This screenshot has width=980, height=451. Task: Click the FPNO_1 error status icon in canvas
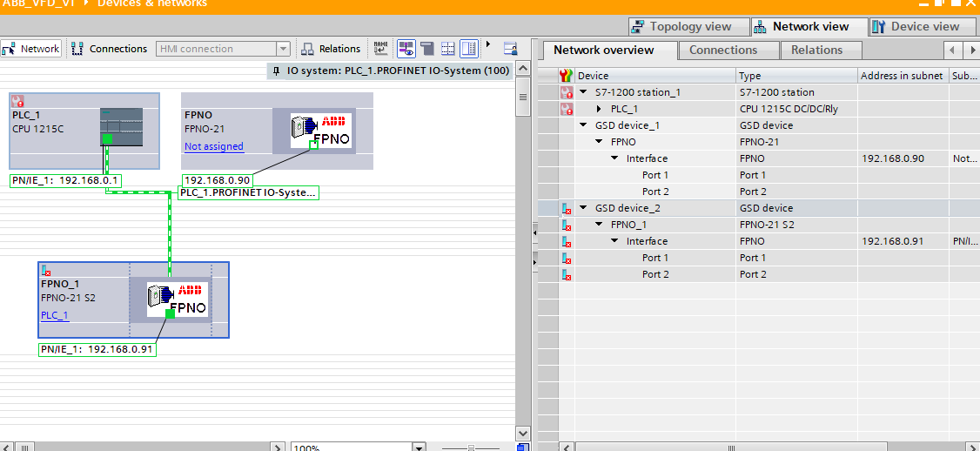point(45,270)
